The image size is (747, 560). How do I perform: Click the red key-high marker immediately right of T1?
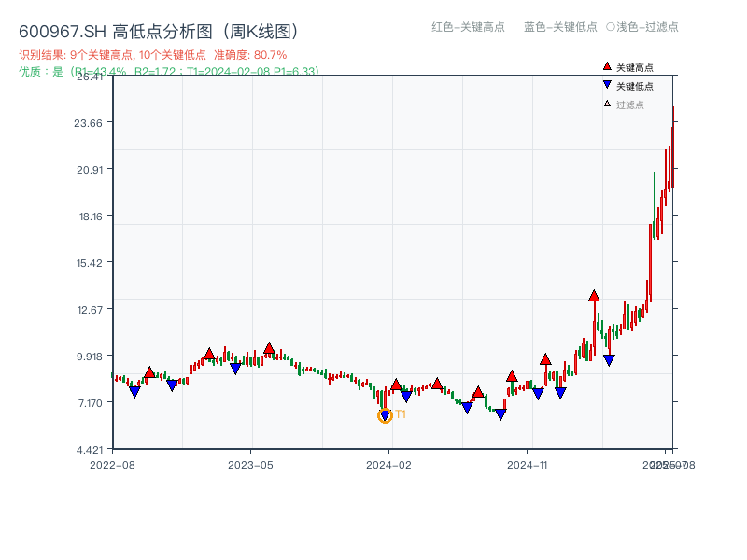(x=396, y=385)
